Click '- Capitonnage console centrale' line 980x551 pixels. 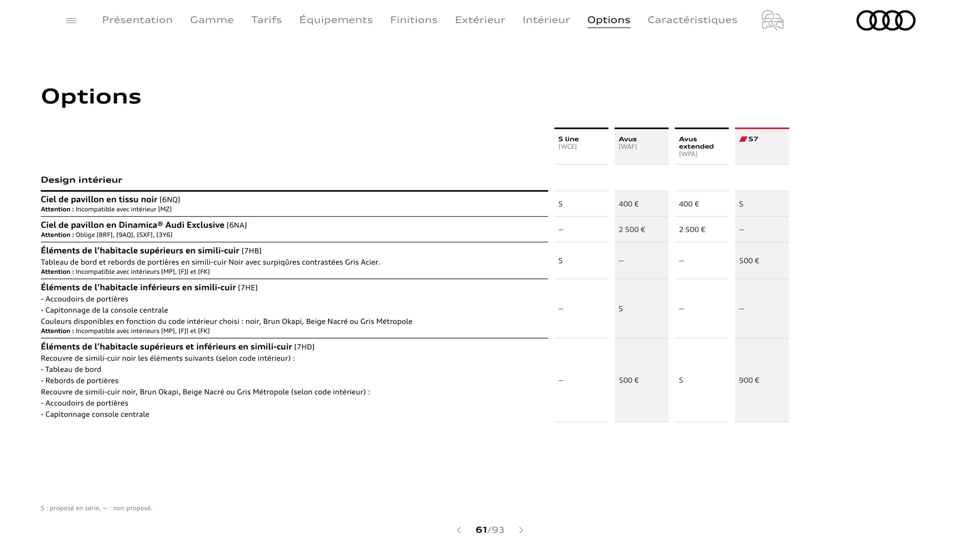pyautogui.click(x=95, y=415)
